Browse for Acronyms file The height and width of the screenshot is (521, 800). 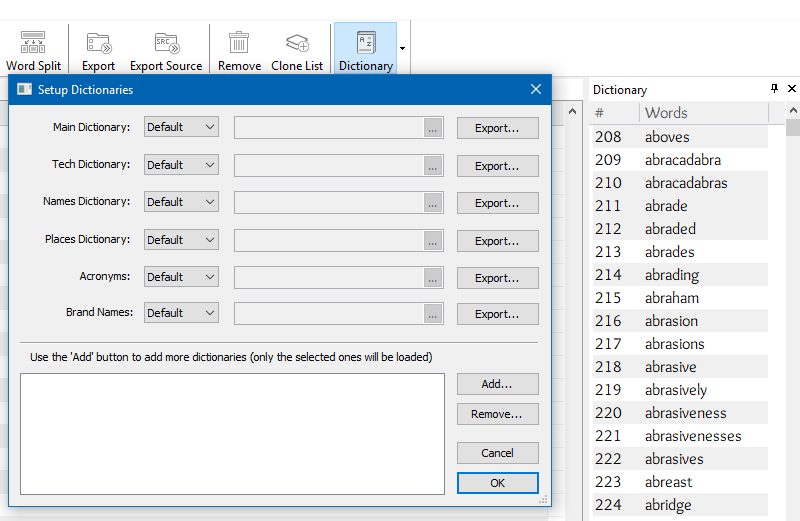[x=433, y=278]
